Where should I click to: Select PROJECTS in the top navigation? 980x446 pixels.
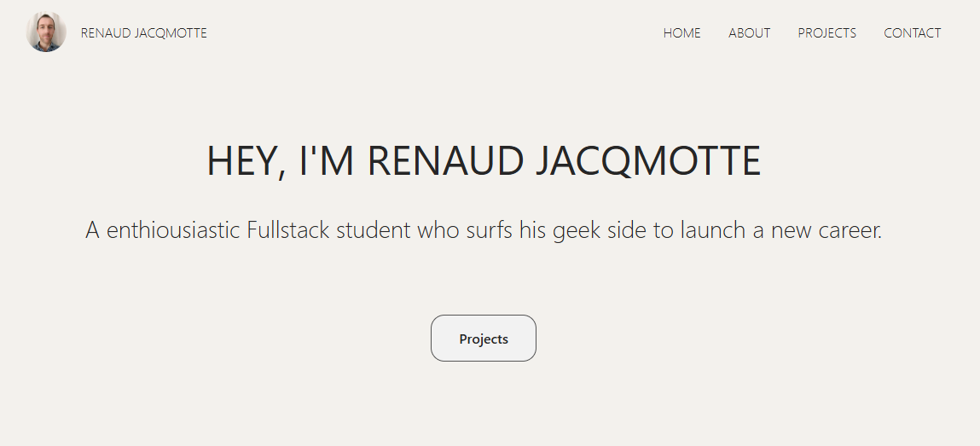826,33
